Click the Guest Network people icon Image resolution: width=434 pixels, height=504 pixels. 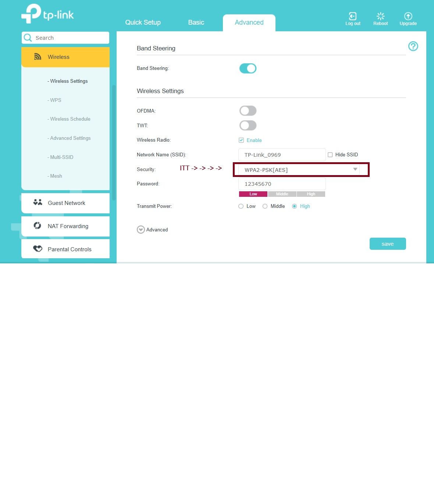click(x=38, y=202)
